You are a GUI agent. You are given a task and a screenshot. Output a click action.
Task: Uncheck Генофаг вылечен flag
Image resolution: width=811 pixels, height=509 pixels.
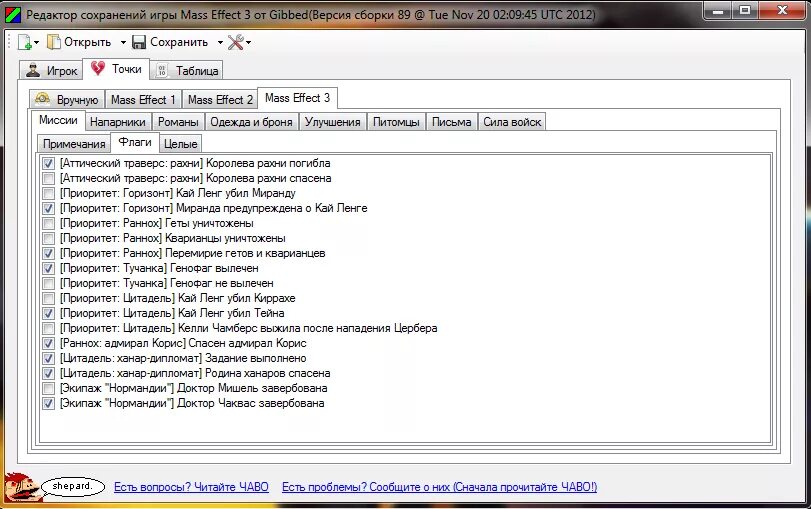49,268
